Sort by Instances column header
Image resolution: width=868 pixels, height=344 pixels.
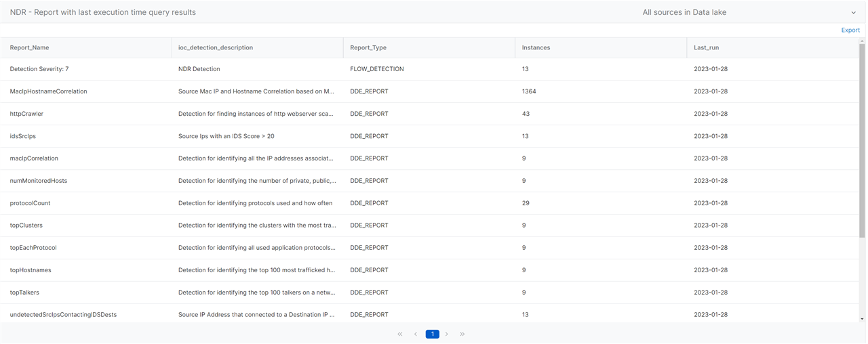click(536, 47)
